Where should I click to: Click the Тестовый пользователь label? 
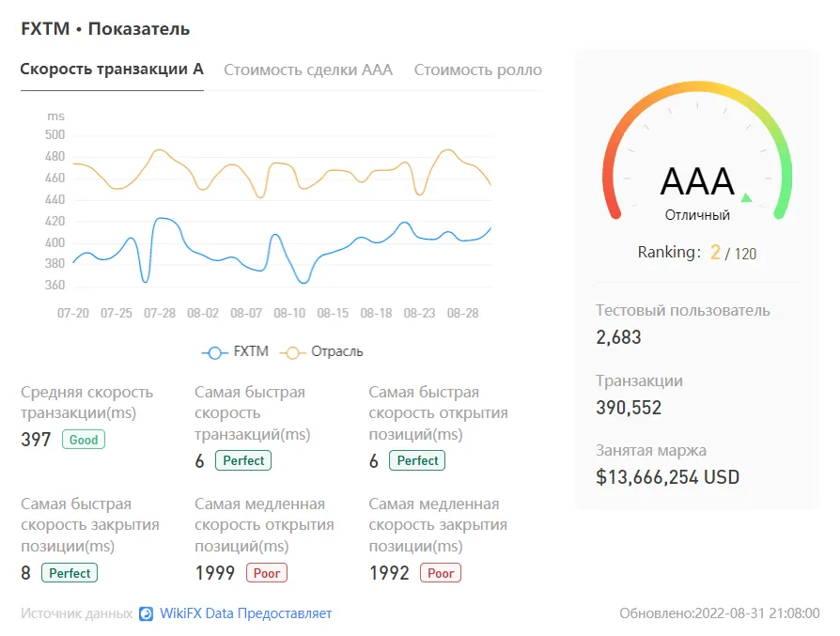tap(683, 311)
